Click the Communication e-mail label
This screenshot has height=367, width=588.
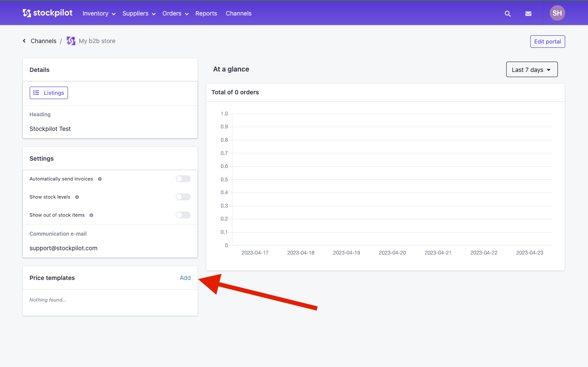click(x=58, y=234)
